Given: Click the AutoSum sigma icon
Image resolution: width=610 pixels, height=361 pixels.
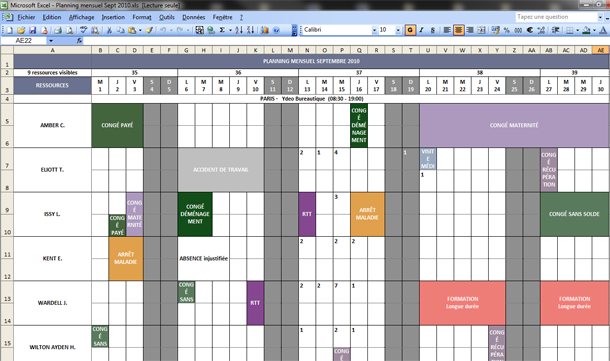Looking at the screenshot, I should click(x=222, y=30).
